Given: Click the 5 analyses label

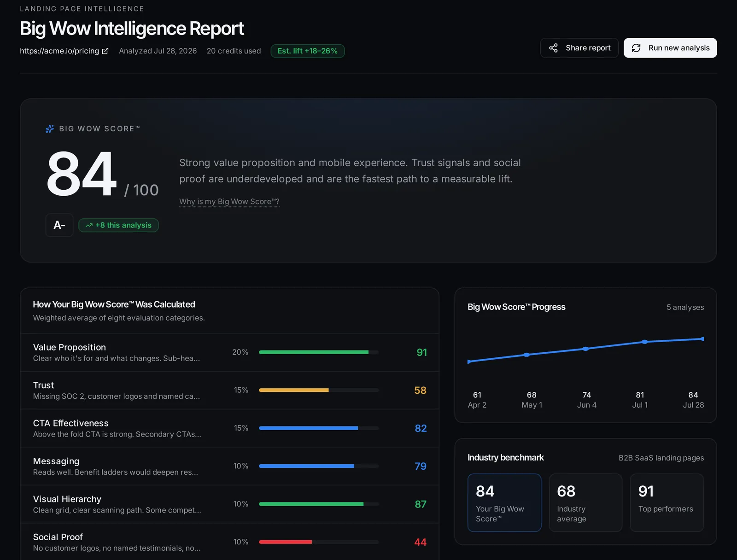Looking at the screenshot, I should point(685,307).
